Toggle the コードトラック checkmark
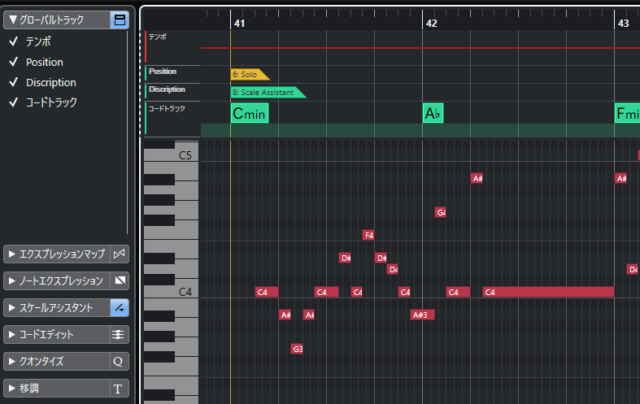 pyautogui.click(x=13, y=102)
